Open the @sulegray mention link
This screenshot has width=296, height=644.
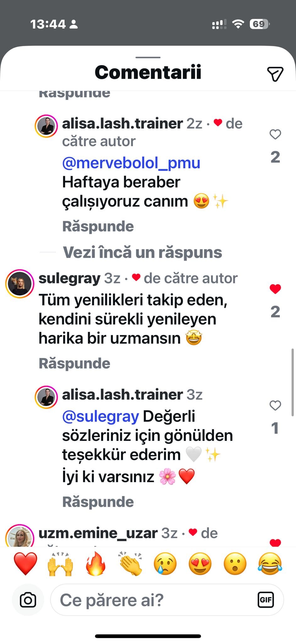101,416
